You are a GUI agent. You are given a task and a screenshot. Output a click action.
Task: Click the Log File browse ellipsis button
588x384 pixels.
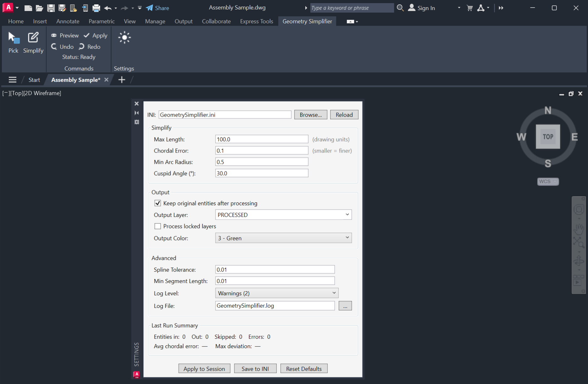click(x=345, y=306)
